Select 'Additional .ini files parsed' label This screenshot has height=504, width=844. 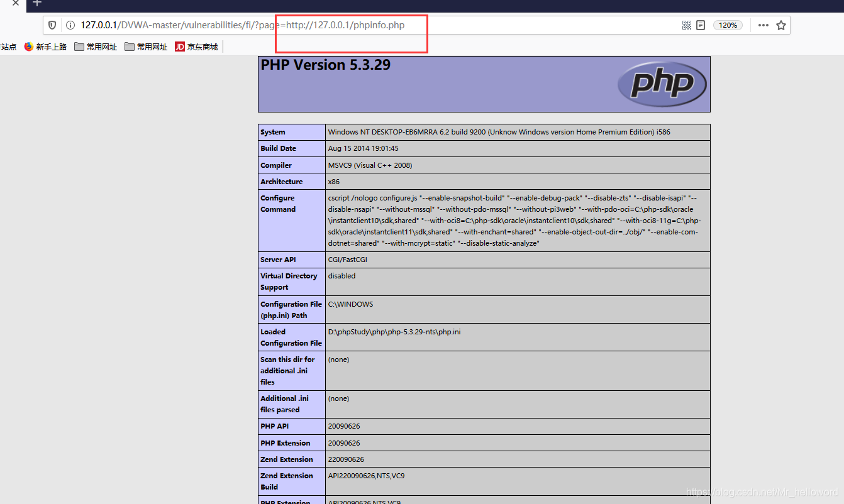[285, 404]
